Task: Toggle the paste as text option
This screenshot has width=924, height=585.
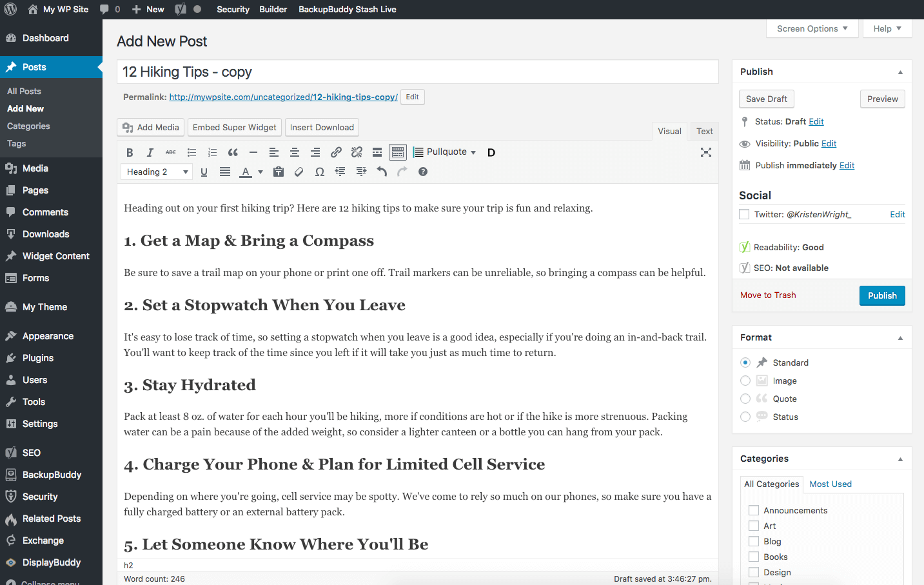Action: (278, 172)
